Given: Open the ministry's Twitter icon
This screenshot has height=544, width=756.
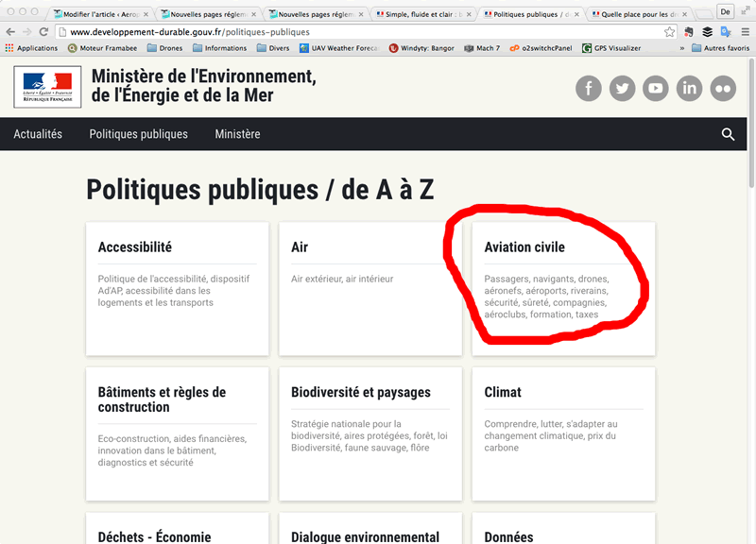Looking at the screenshot, I should pyautogui.click(x=622, y=88).
